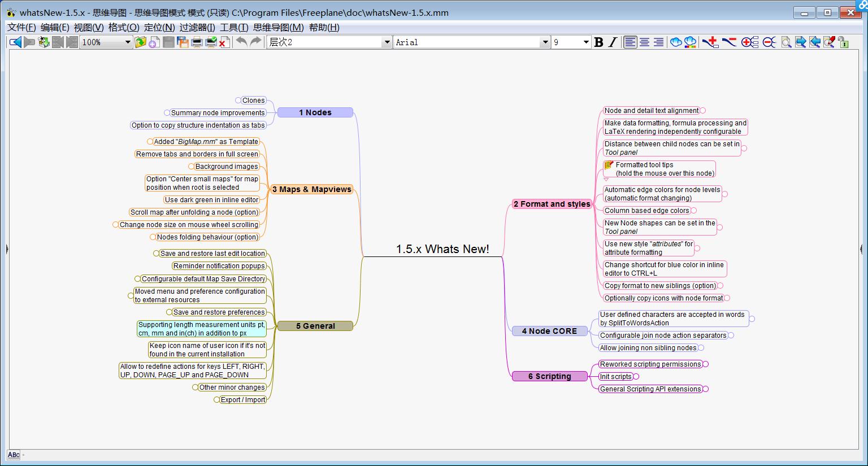Click the right side panel collapse handle
The height and width of the screenshot is (466, 868).
(862, 248)
